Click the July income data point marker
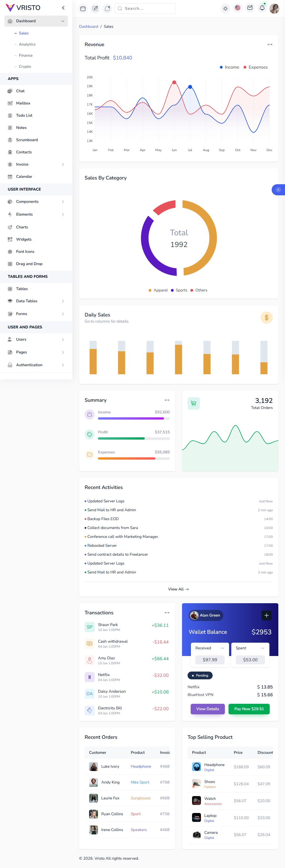The height and width of the screenshot is (868, 285). tap(190, 87)
